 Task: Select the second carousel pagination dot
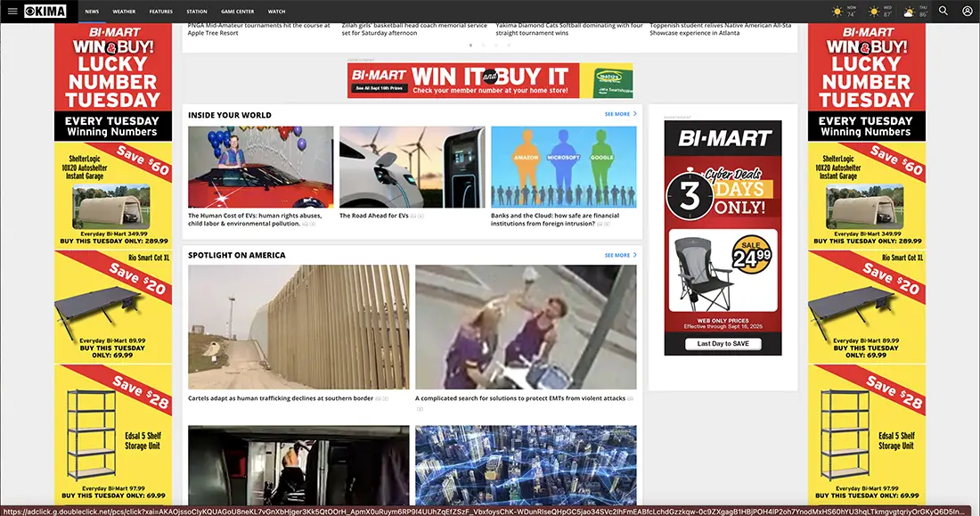click(483, 45)
